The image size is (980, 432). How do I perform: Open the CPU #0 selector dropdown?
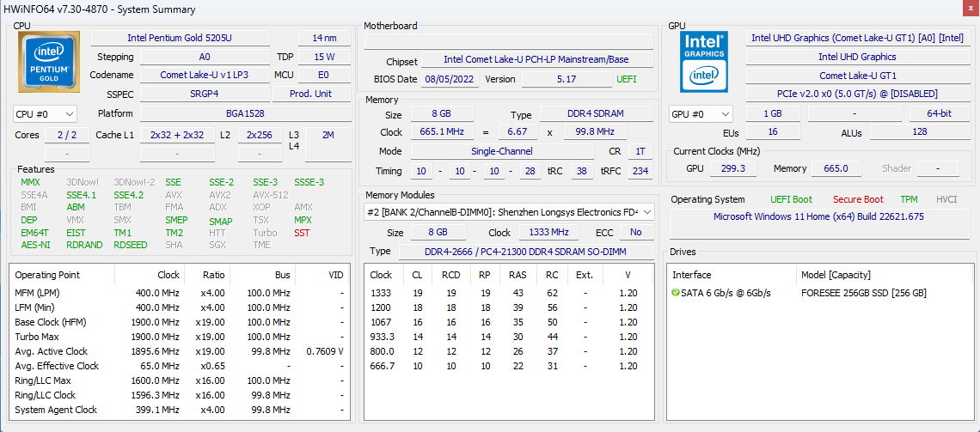[45, 114]
